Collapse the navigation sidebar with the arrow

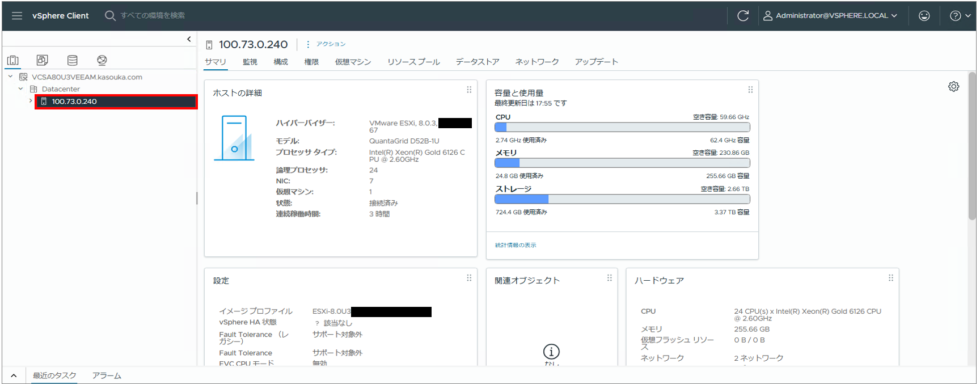pyautogui.click(x=189, y=39)
